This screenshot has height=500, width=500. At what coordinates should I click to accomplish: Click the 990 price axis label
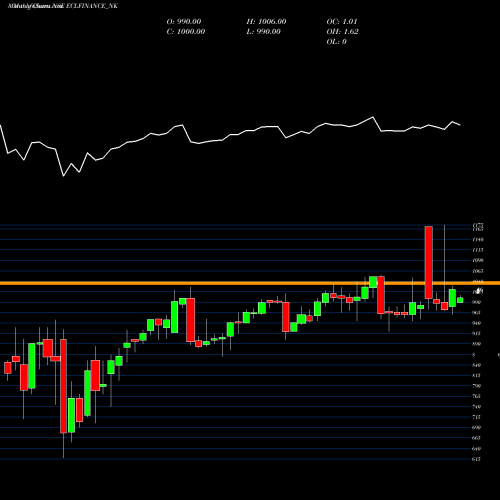tap(477, 302)
